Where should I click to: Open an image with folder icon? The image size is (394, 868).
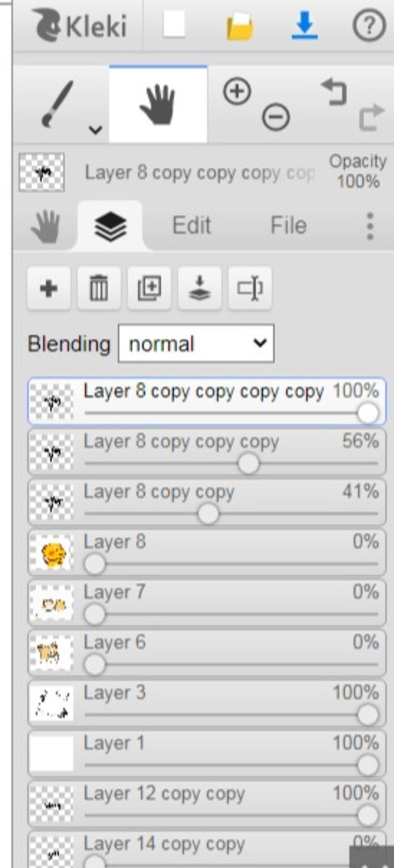click(x=240, y=26)
